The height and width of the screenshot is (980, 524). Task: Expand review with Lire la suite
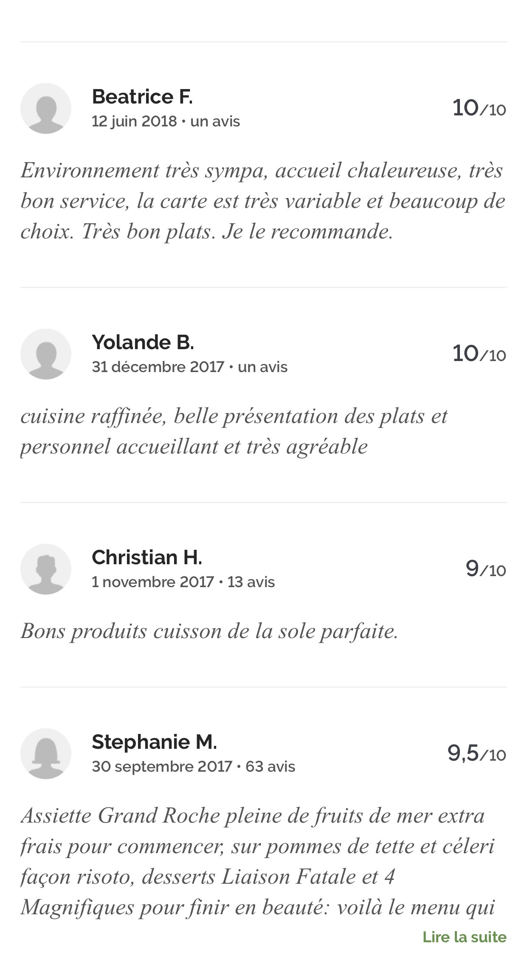coord(465,937)
